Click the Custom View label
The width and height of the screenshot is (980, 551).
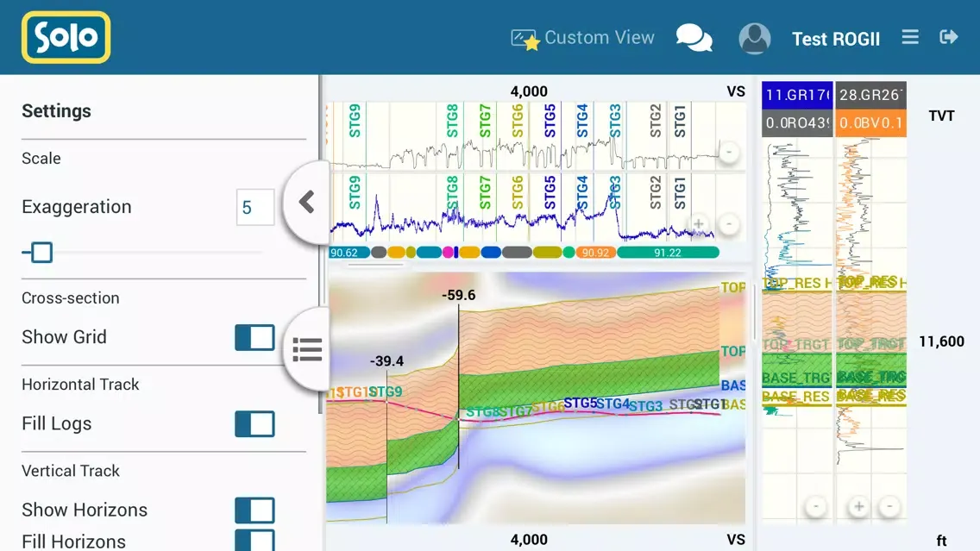600,37
